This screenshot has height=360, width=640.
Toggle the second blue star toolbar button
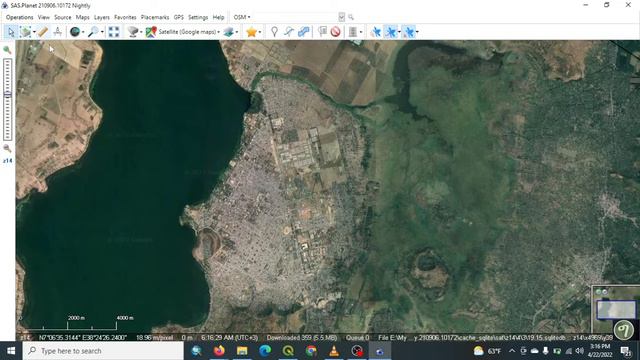[x=391, y=32]
